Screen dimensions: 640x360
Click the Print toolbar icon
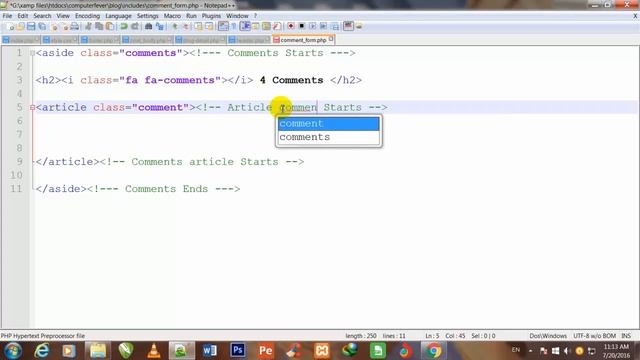coord(74,26)
